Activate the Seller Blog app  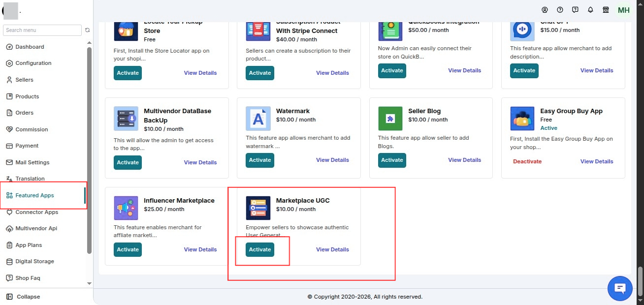[392, 160]
